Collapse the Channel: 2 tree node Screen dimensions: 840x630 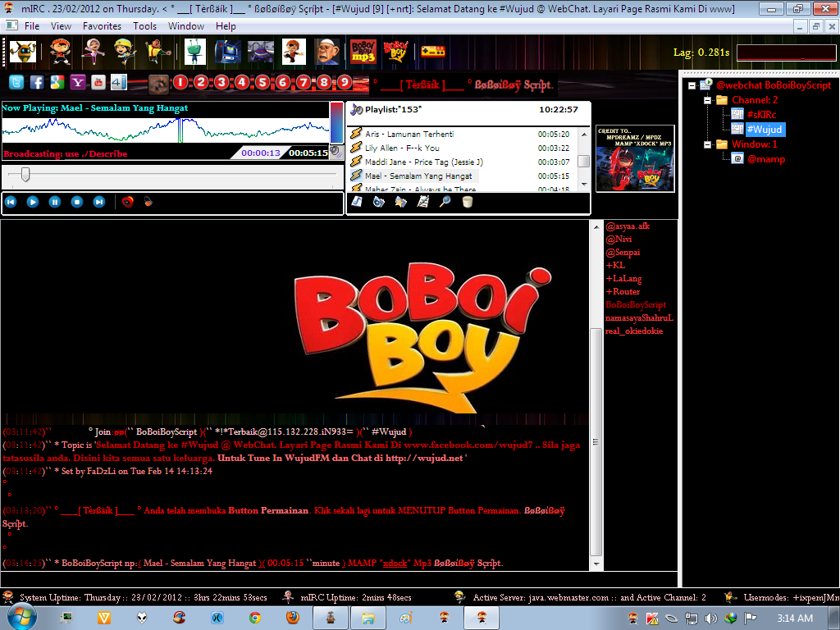707,100
